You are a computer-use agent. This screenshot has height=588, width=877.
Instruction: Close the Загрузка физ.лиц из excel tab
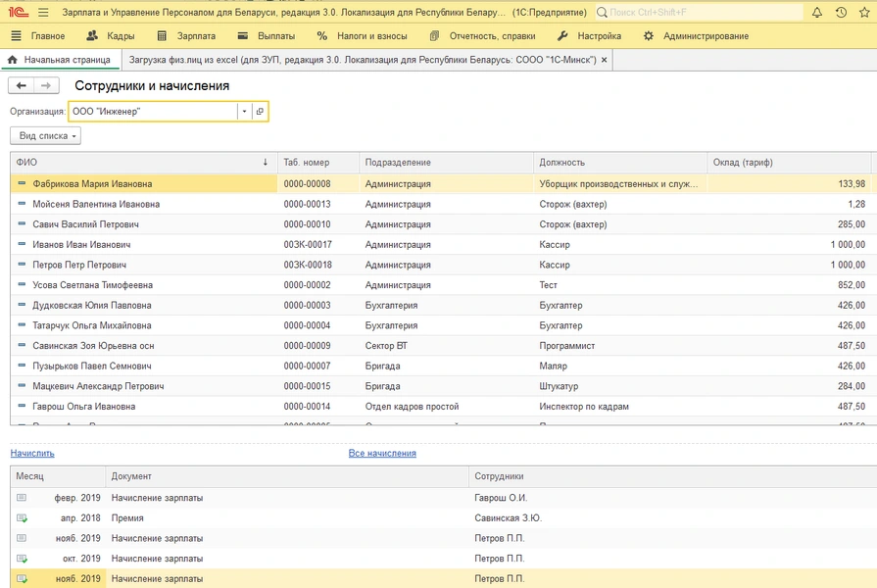pyautogui.click(x=605, y=60)
